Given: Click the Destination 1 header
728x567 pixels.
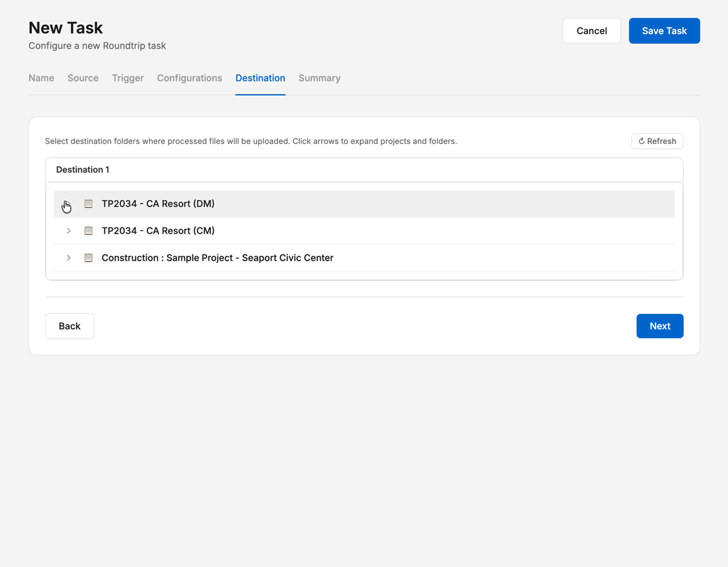Looking at the screenshot, I should click(x=83, y=170).
